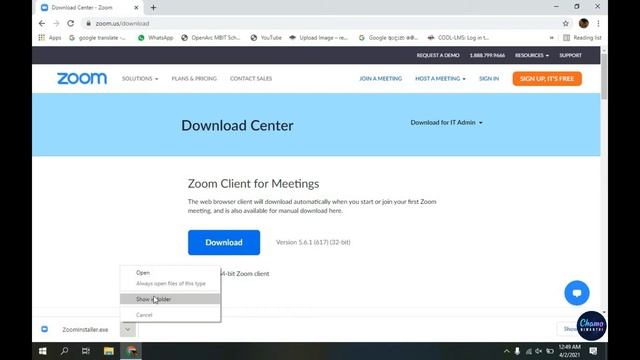This screenshot has width=640, height=360.
Task: Toggle the download item chevron arrow
Action: (128, 329)
